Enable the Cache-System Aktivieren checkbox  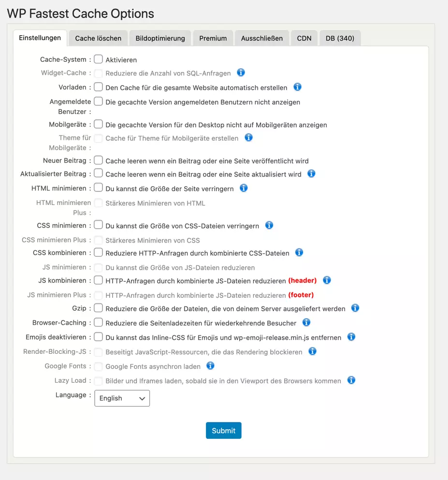[98, 59]
